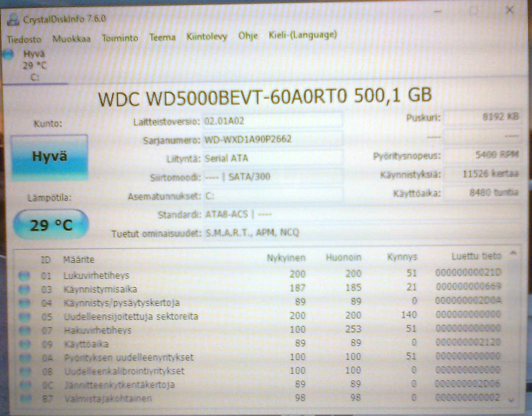The image size is (532, 416).
Task: Open the Teema menu
Action: click(162, 37)
